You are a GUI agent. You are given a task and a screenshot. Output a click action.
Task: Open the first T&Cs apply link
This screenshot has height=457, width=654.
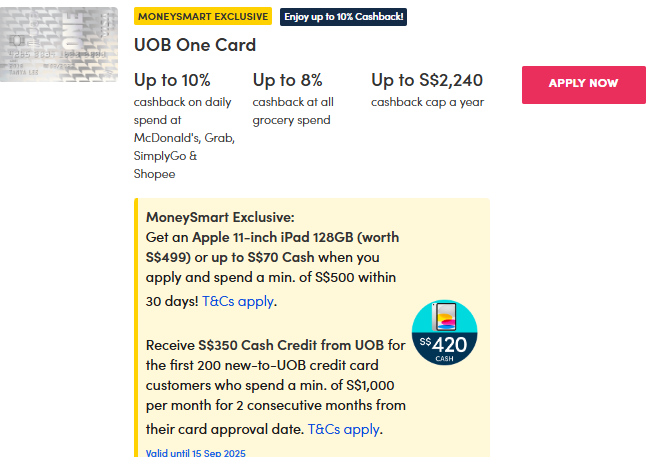tap(239, 301)
